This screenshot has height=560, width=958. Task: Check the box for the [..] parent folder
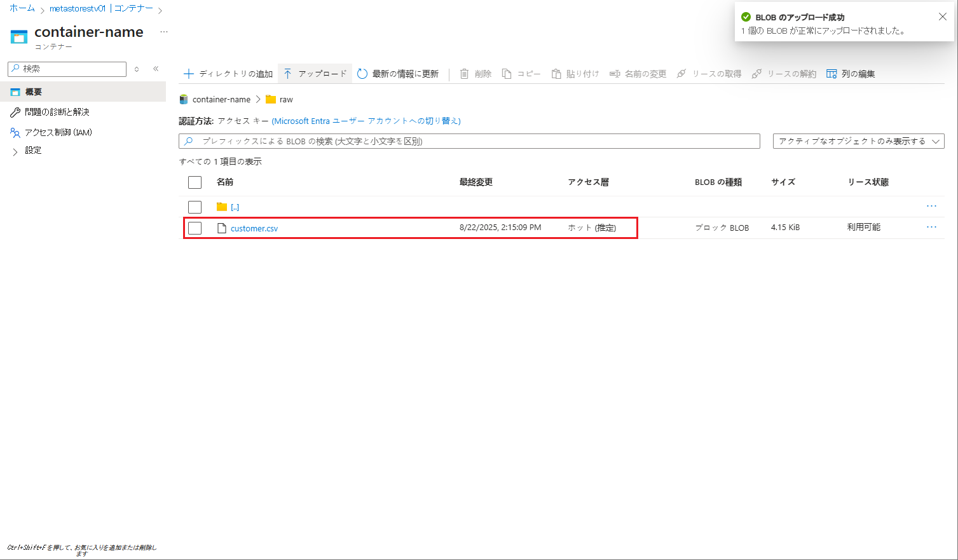click(x=195, y=207)
